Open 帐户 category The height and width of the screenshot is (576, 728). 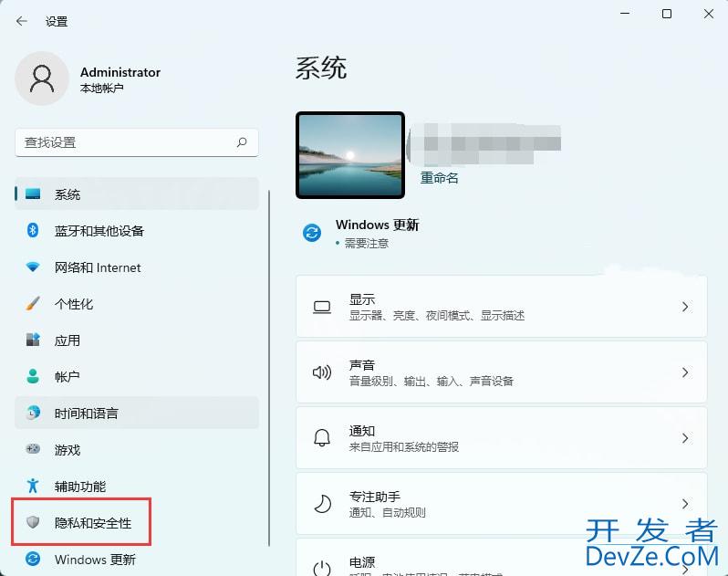coord(137,376)
